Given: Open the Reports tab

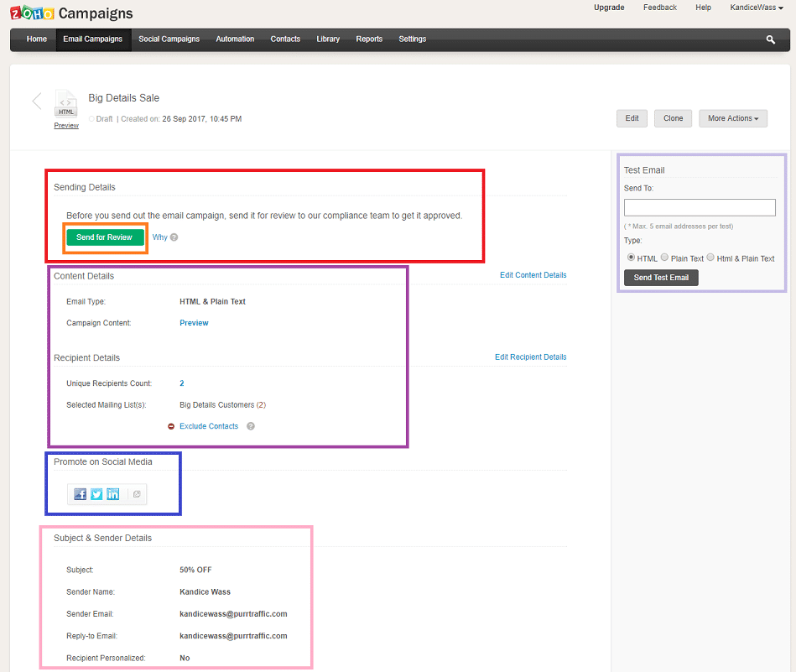Looking at the screenshot, I should click(369, 39).
